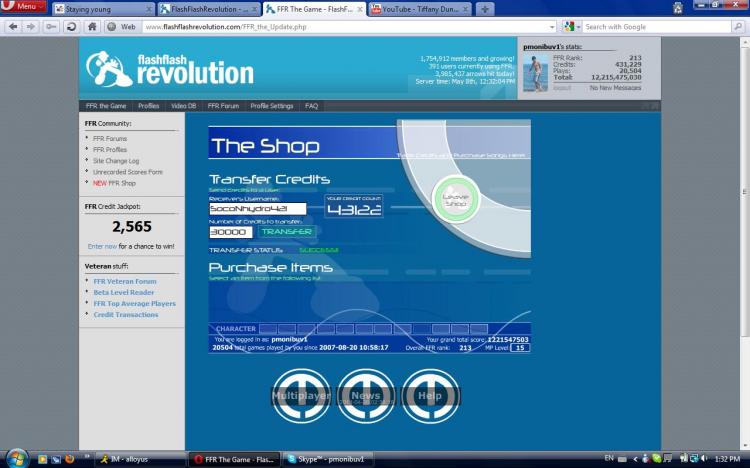The width and height of the screenshot is (750, 468).
Task: Click the Receiver's Username input field
Action: pyautogui.click(x=258, y=209)
